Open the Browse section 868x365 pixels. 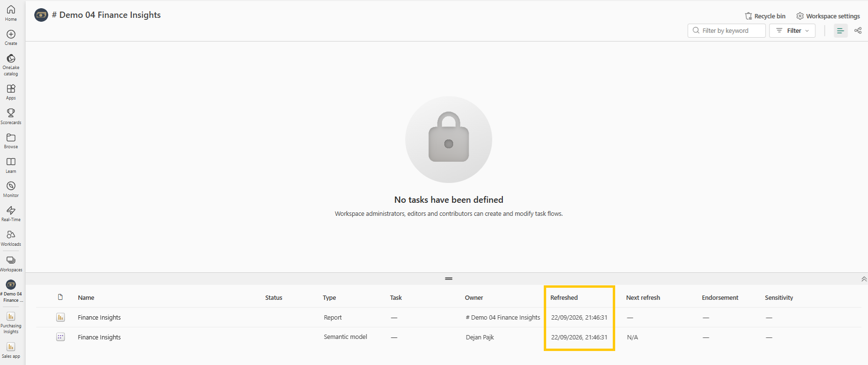(11, 140)
